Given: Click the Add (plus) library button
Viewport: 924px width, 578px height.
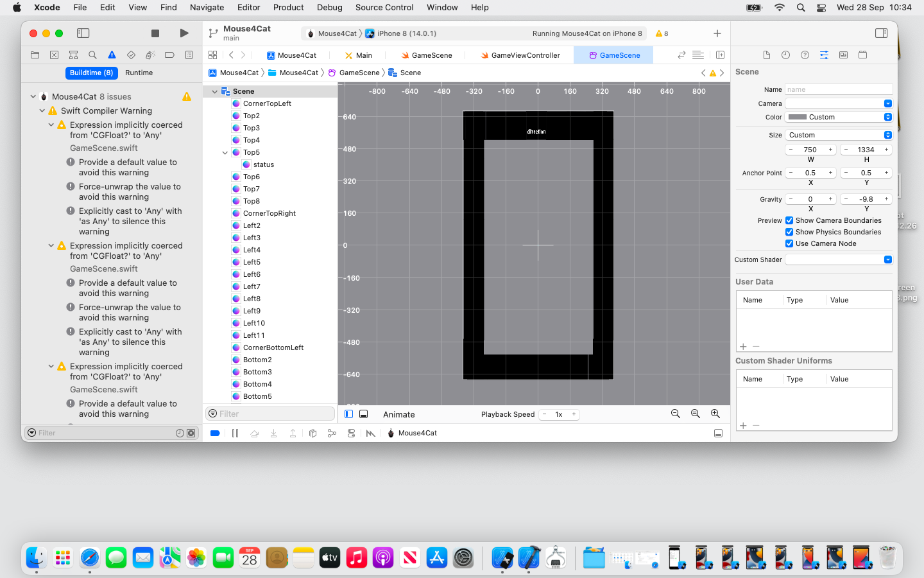Looking at the screenshot, I should click(717, 33).
